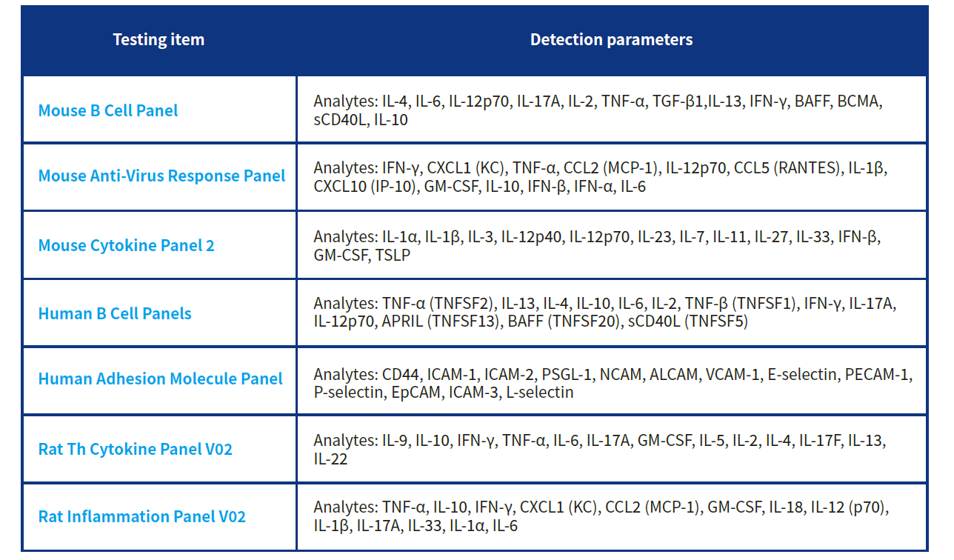
Task: Click analytes text for Mouse Anti-Virus Response Panel
Action: point(601,178)
